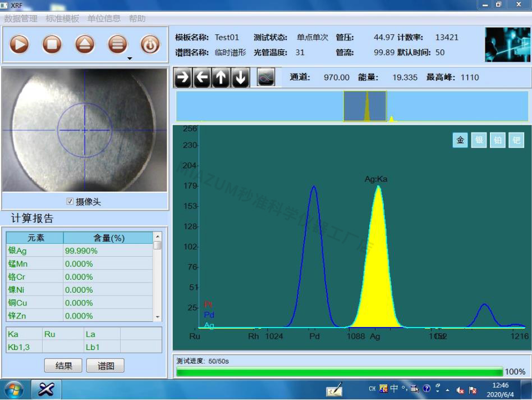Click the spectrum curve overlay icon
This screenshot has width=532, height=400.
pos(266,78)
